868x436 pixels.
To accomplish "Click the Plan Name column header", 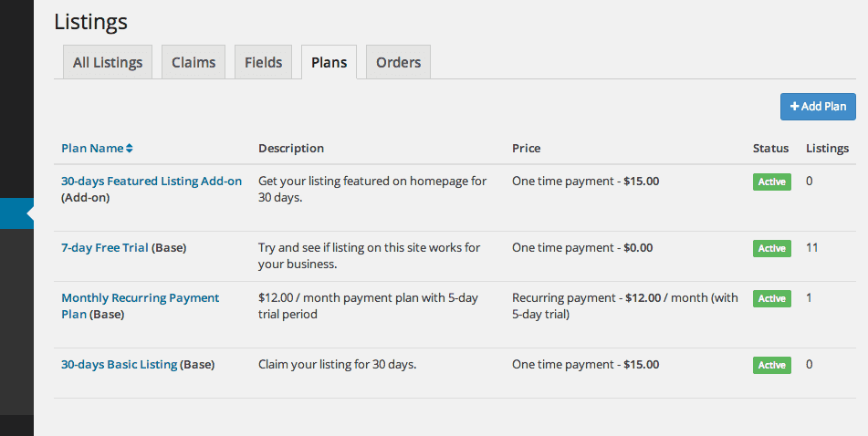I will coord(92,149).
